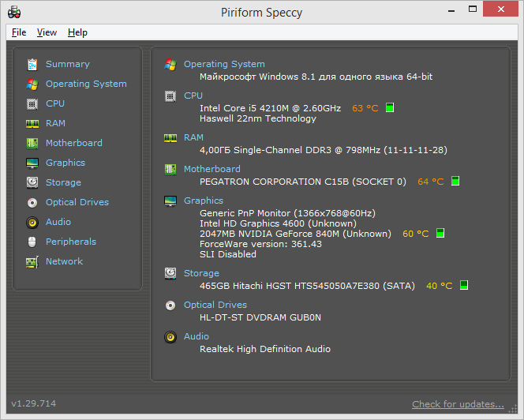
Task: Click the Peripherals mouse icon in sidebar
Action: pyautogui.click(x=32, y=242)
